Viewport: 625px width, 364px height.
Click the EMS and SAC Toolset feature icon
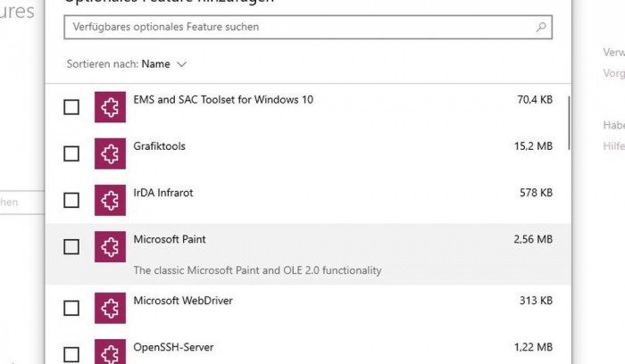tap(110, 108)
